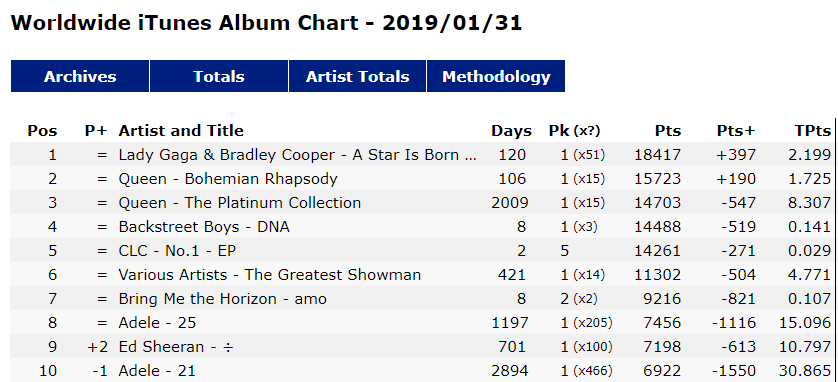Click the Pts column header

(668, 131)
